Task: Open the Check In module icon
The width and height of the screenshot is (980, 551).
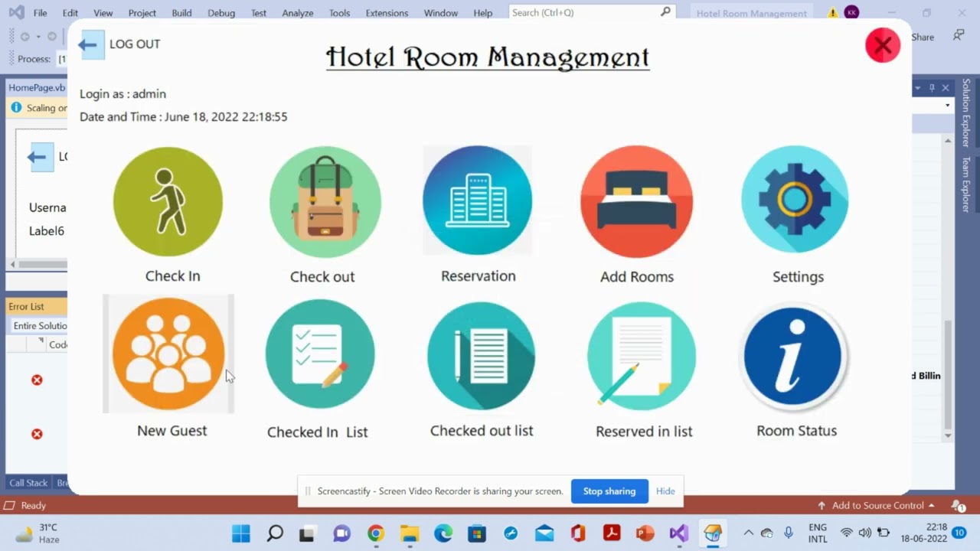Action: (x=168, y=202)
